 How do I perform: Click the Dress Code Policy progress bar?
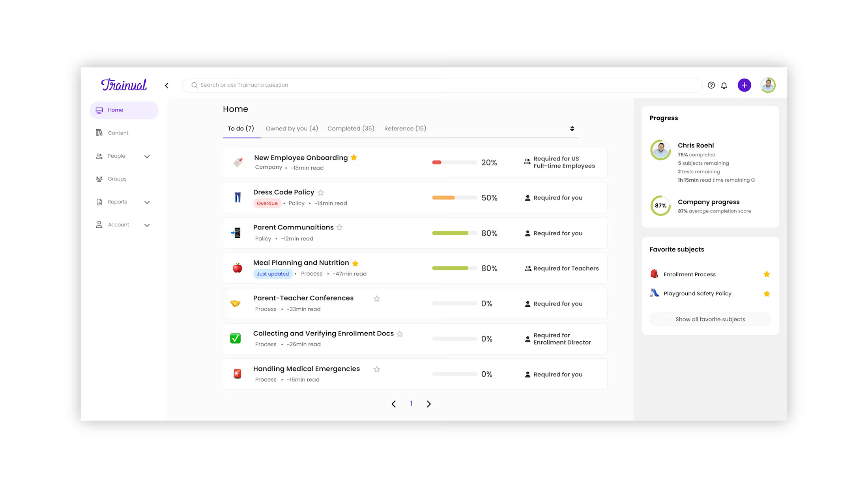point(454,197)
